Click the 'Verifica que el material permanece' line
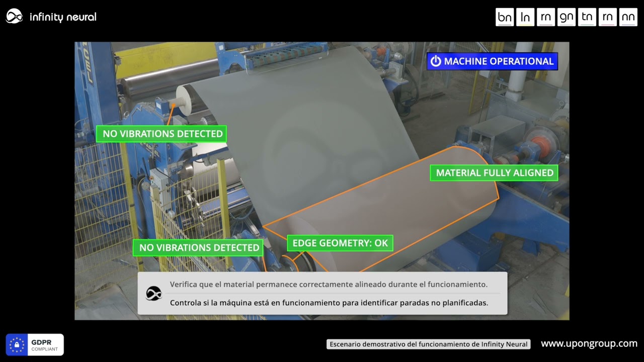 click(329, 285)
